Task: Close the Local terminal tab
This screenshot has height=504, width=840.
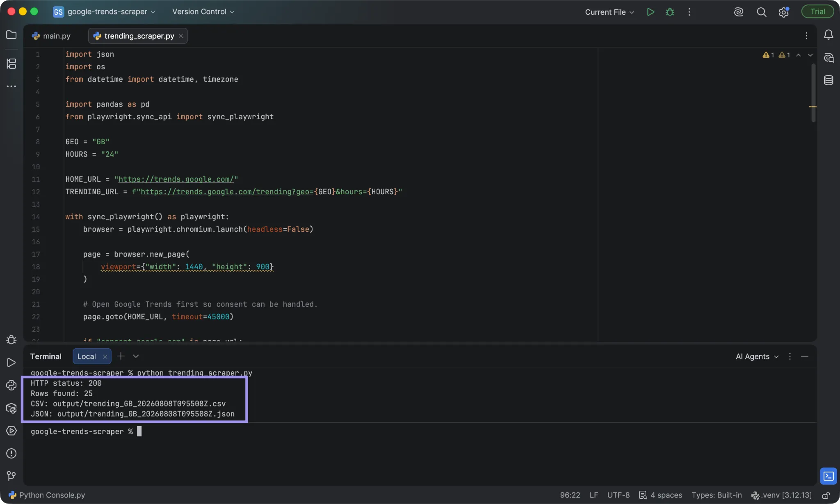Action: [105, 357]
